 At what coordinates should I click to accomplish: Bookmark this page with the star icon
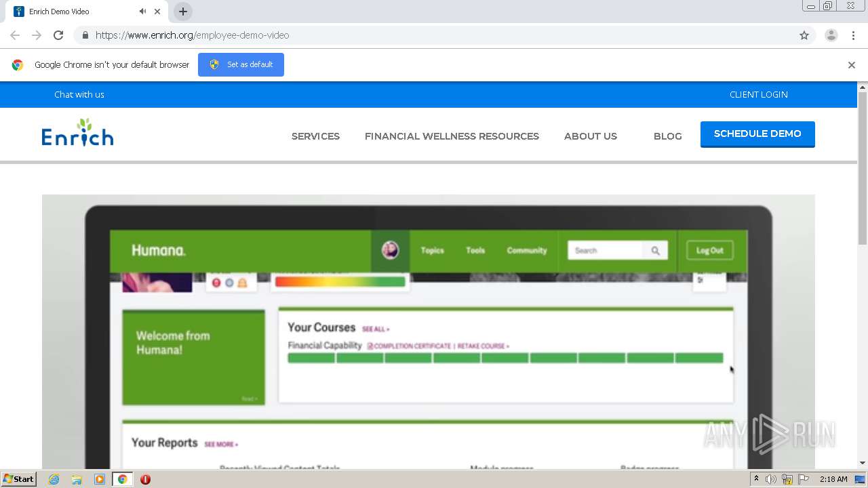(x=804, y=35)
